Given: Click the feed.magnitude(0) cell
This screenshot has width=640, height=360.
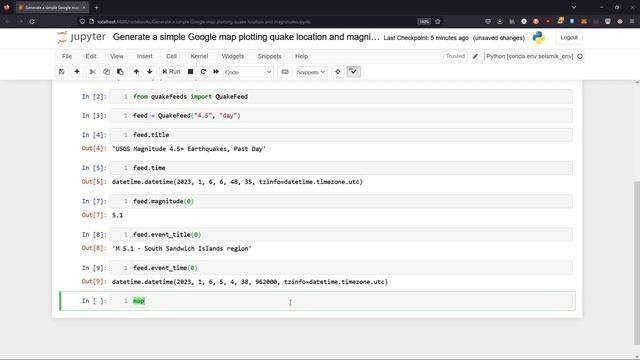Looking at the screenshot, I should (341, 201).
